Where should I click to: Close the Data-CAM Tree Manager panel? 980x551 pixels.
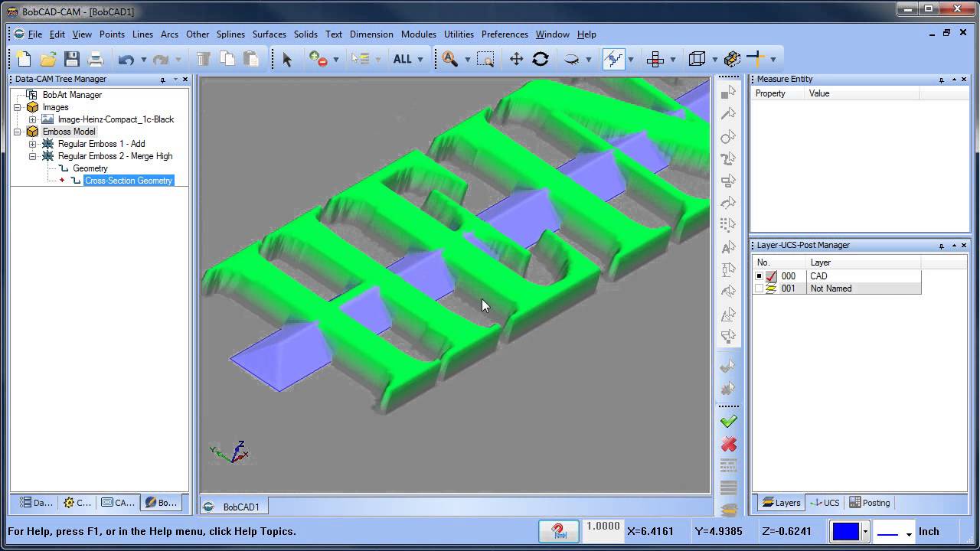185,80
